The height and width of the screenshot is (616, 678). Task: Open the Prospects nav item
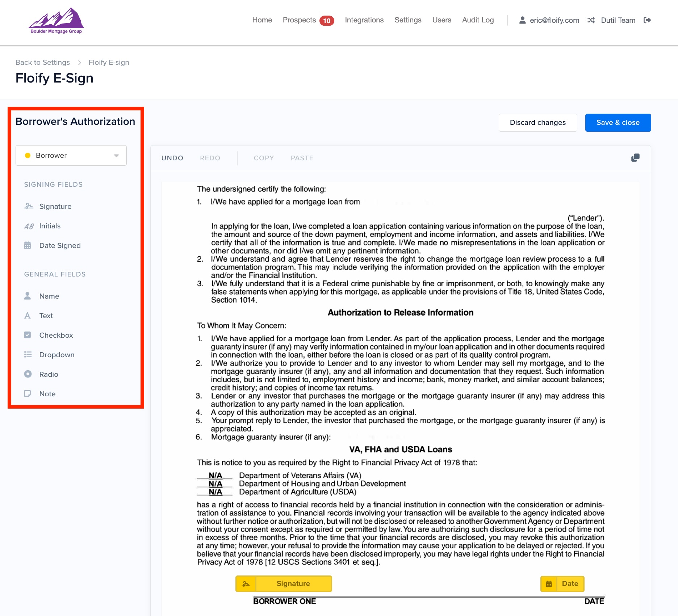(x=299, y=20)
